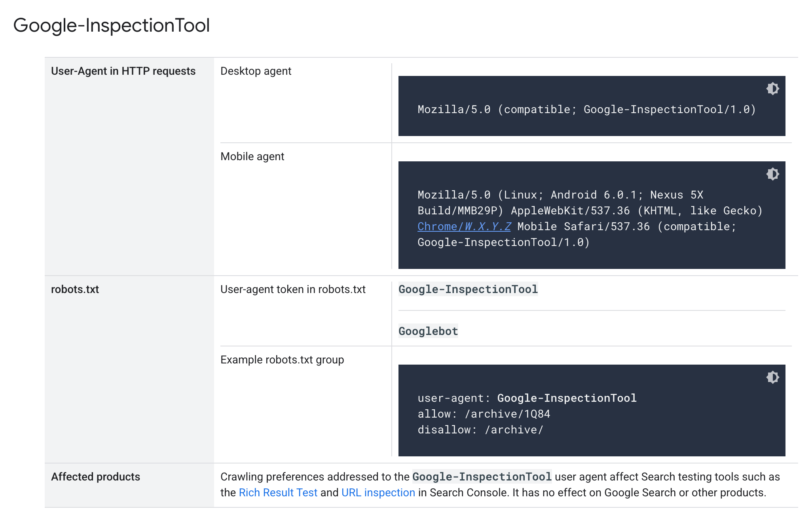The image size is (812, 522).
Task: Toggle dark theme on Mobile agent code block
Action: coord(772,174)
